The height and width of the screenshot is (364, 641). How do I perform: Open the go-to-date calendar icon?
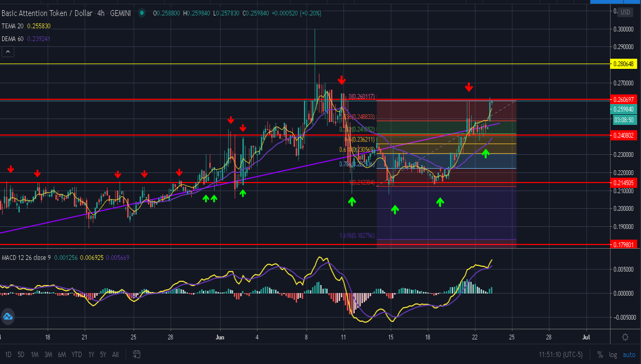(137, 354)
